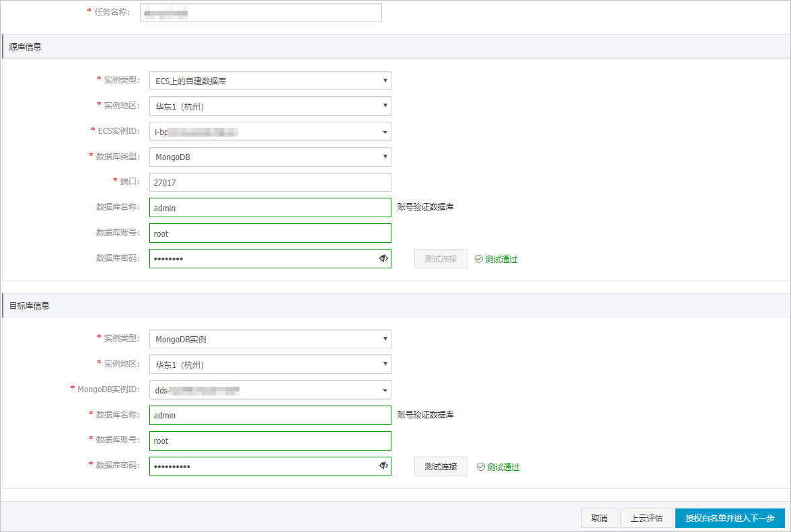This screenshot has width=791, height=532.
Task: Open the MongoDB实例ID dropdown
Action: click(270, 390)
